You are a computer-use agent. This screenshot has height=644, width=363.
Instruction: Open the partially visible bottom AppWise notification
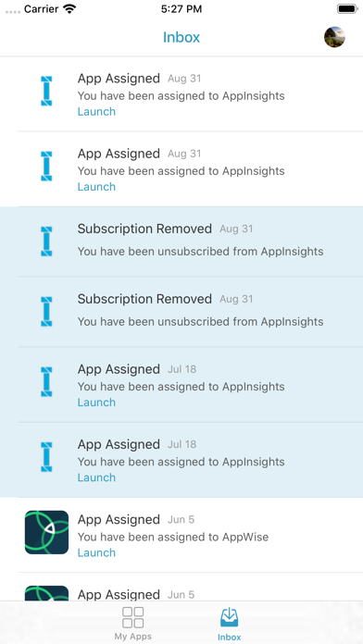click(181, 588)
